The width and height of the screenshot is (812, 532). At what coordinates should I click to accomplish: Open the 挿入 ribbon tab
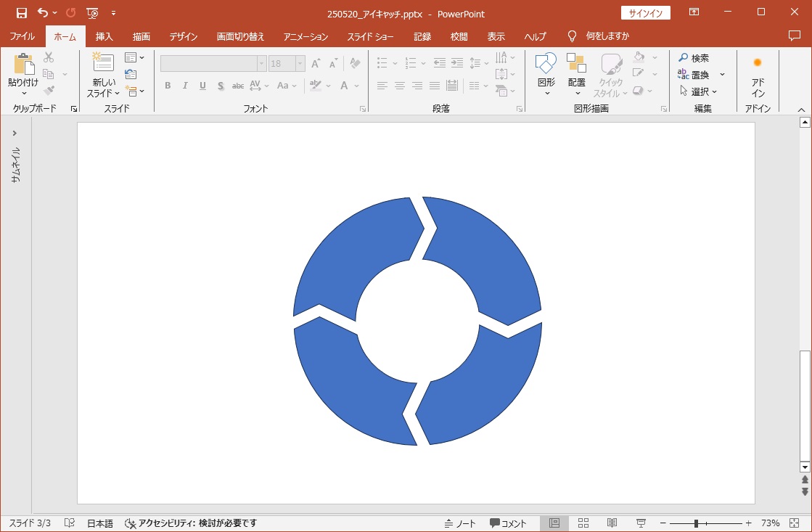pos(104,36)
